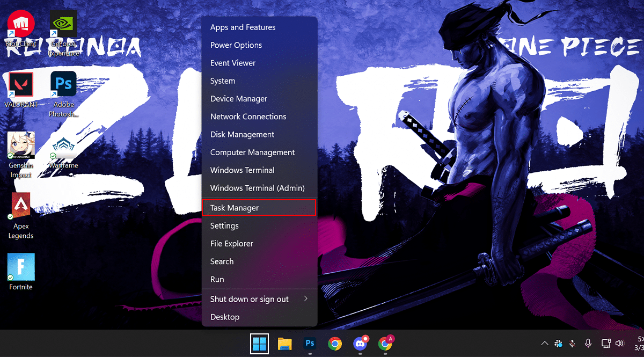Click Apps and Features menu entry

click(243, 27)
